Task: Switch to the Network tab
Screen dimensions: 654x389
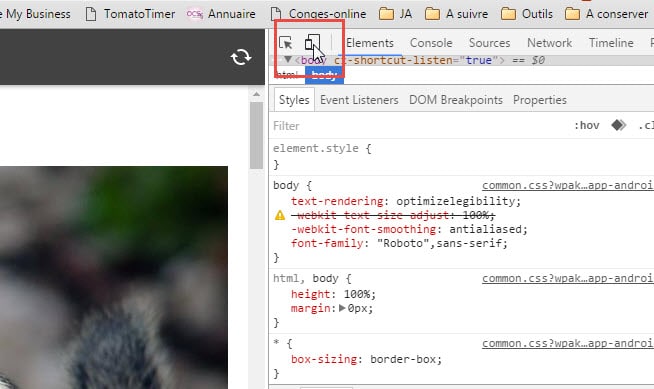Action: pos(549,43)
